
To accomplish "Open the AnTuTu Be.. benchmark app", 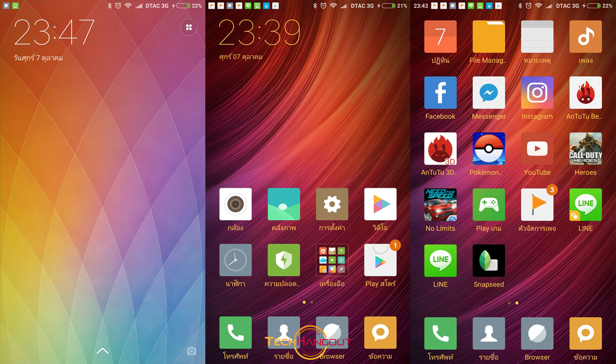I will 585,93.
